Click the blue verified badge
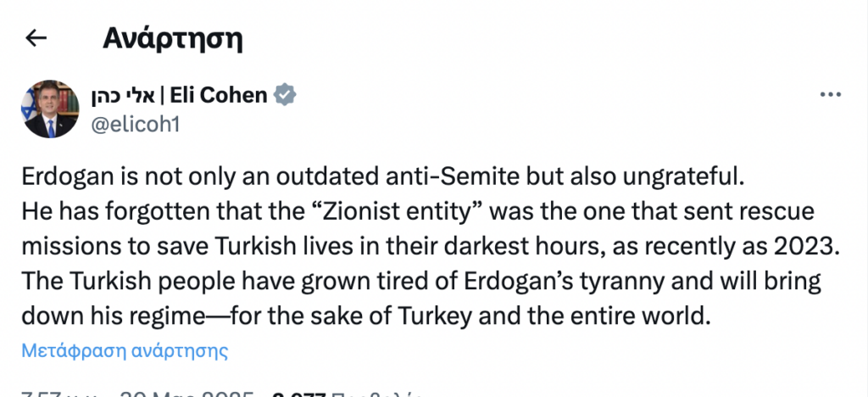 286,96
